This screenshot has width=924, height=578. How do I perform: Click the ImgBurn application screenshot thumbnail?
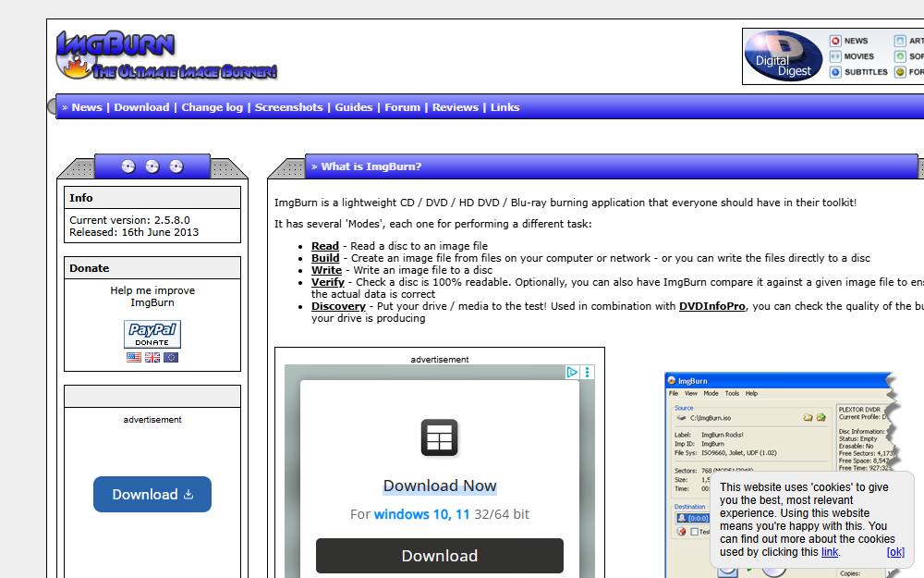782,474
